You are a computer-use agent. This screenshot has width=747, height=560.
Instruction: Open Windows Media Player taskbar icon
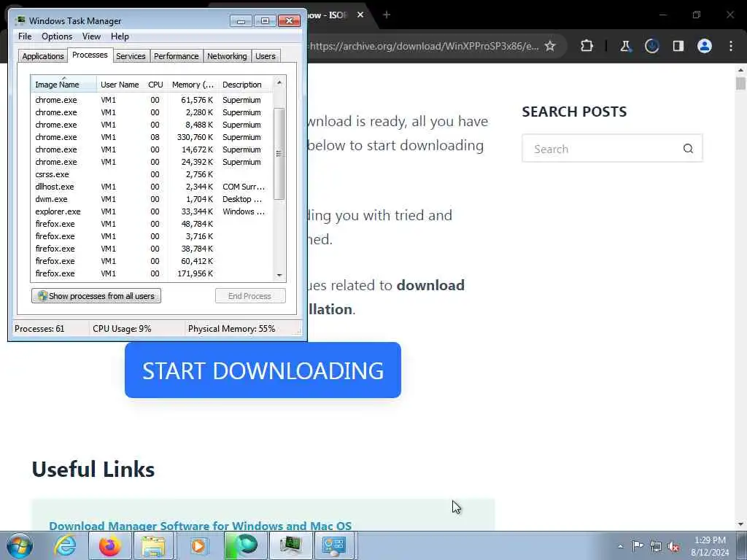pos(198,545)
